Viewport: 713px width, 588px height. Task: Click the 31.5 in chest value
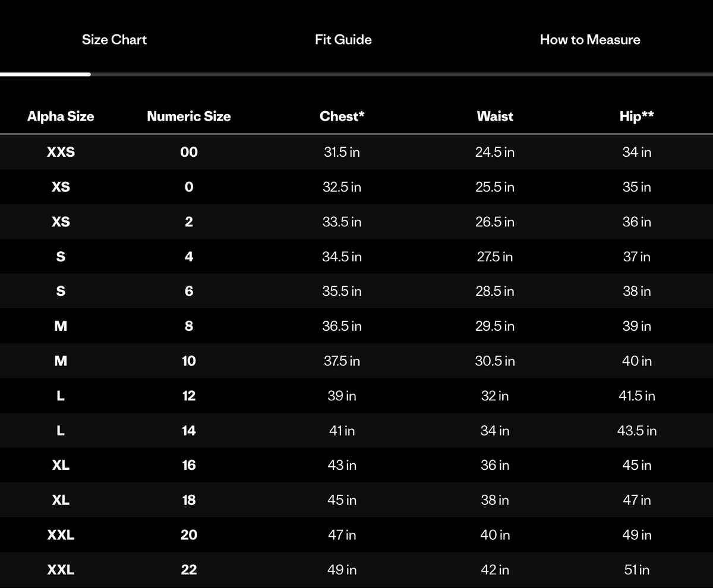pos(342,152)
